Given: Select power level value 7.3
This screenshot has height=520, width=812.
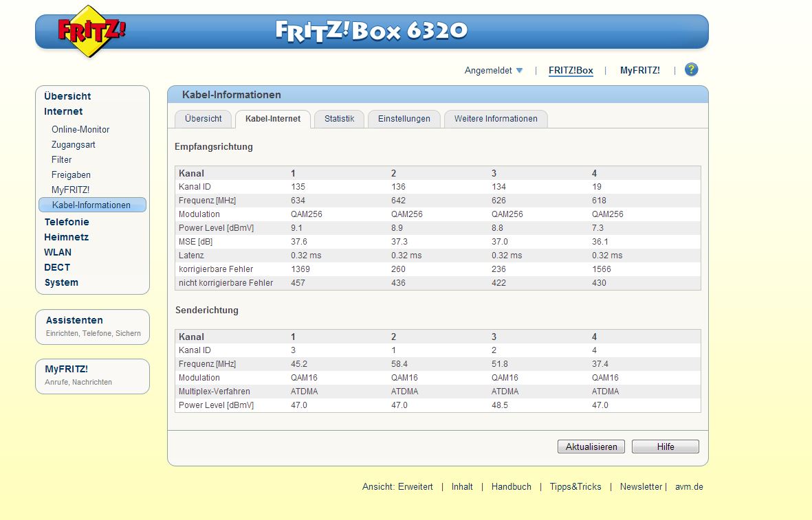Looking at the screenshot, I should (597, 228).
